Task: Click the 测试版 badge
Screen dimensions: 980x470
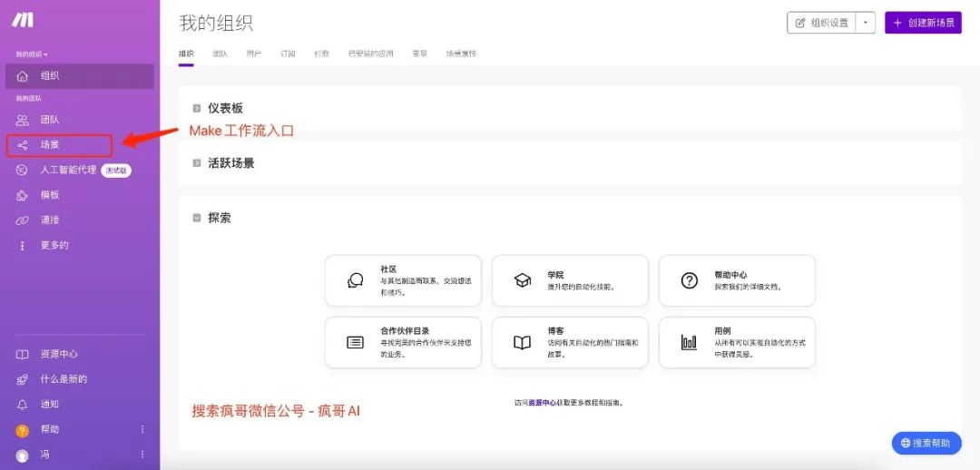Action: click(116, 170)
